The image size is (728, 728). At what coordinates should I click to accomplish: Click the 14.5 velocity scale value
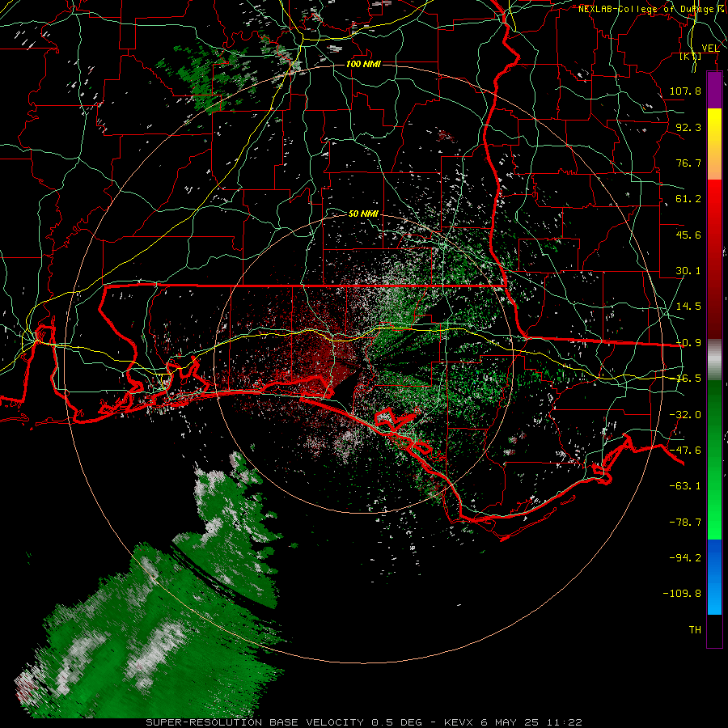[x=688, y=307]
